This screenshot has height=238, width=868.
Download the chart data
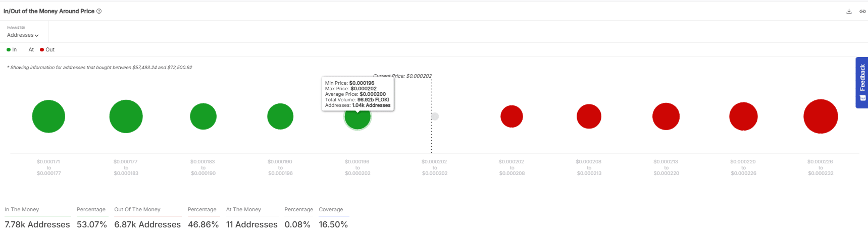(x=849, y=12)
